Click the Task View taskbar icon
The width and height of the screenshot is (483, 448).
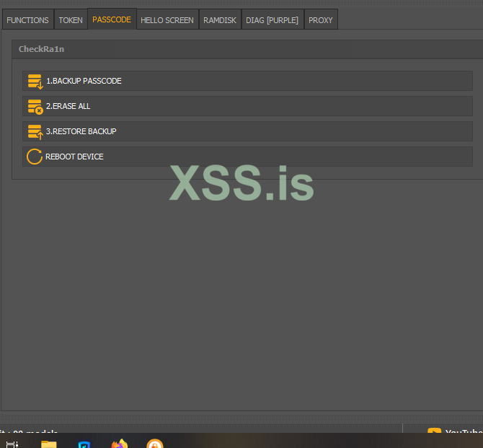[x=12, y=444]
